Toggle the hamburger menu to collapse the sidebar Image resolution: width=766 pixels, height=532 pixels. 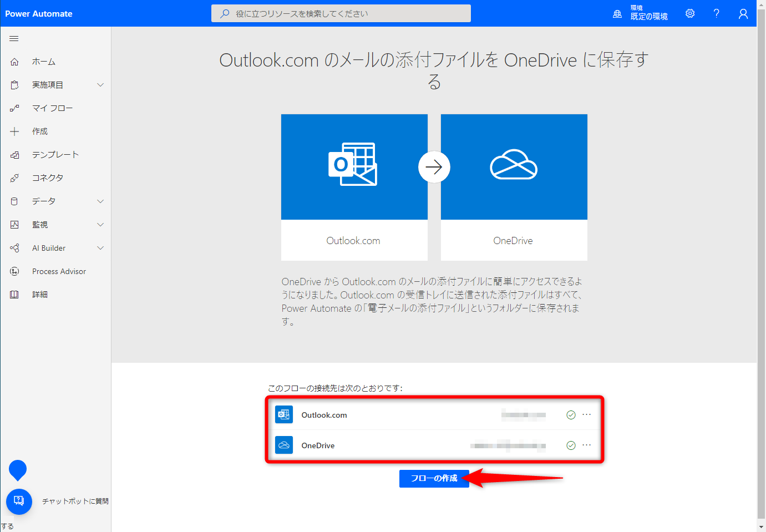[14, 38]
